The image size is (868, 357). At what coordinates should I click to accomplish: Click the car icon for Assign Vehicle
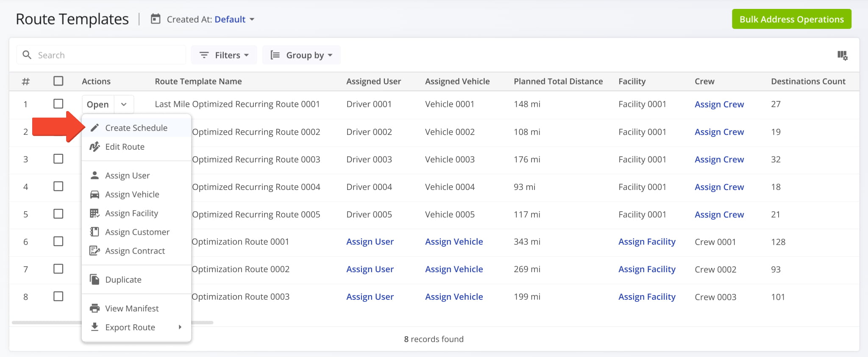coord(95,194)
